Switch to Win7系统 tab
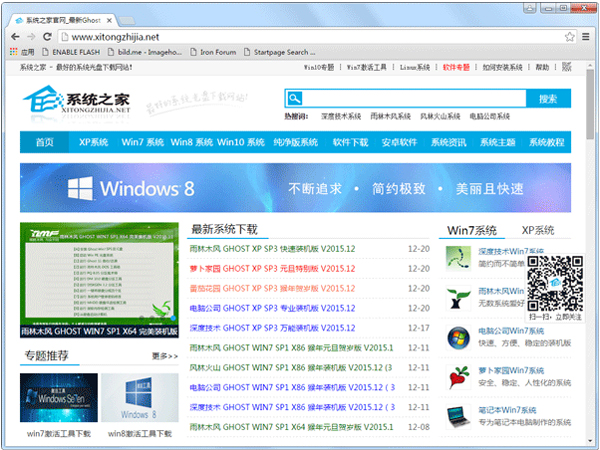600x450 pixels. (472, 230)
